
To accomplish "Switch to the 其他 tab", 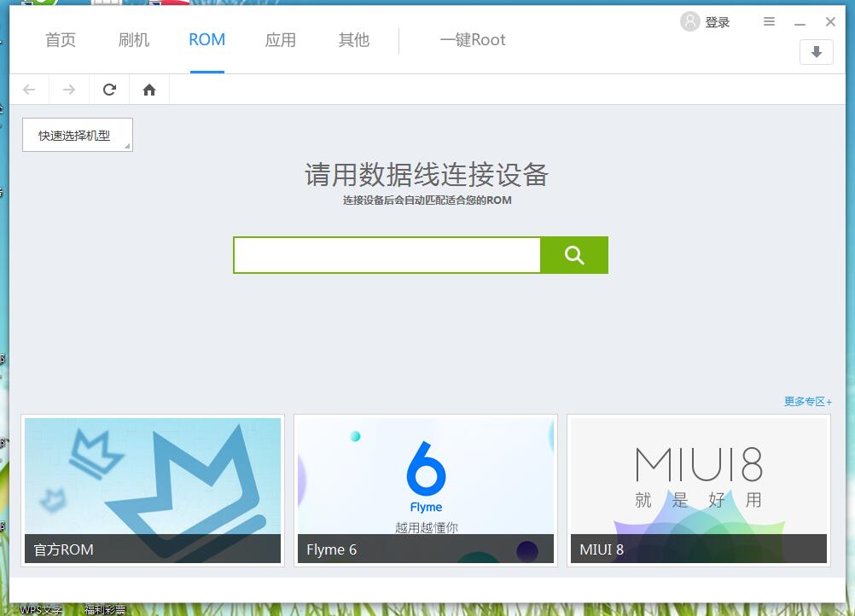I will pyautogui.click(x=354, y=40).
